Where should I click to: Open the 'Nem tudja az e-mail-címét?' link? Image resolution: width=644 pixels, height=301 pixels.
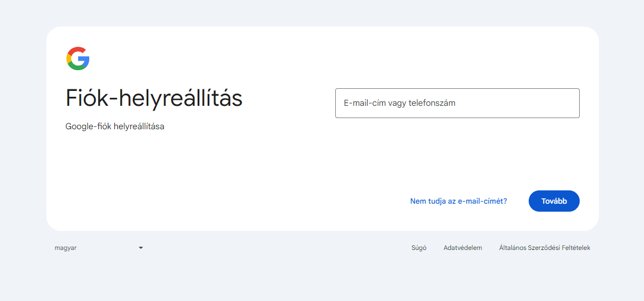pyautogui.click(x=458, y=201)
